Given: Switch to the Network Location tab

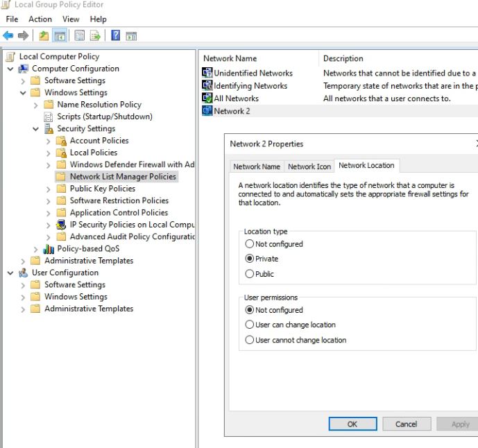Looking at the screenshot, I should [367, 166].
